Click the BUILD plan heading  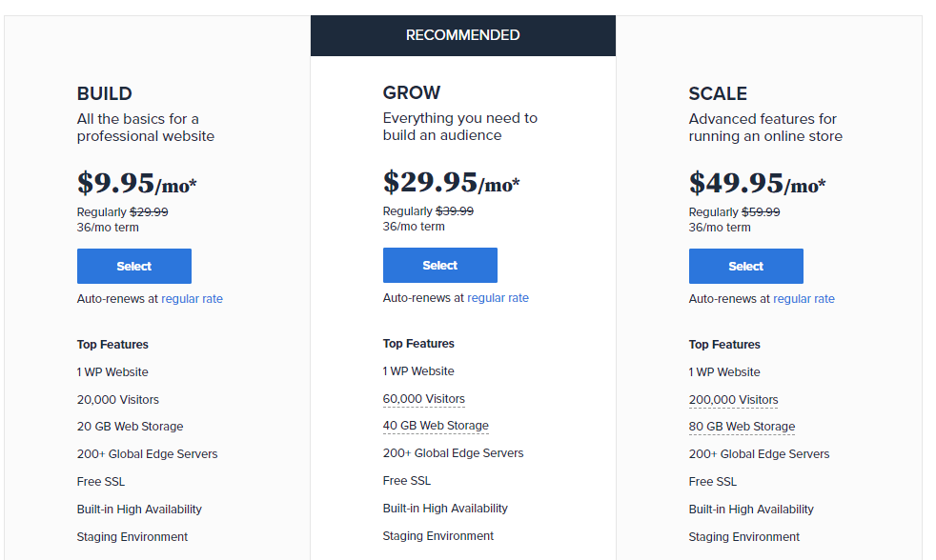104,93
